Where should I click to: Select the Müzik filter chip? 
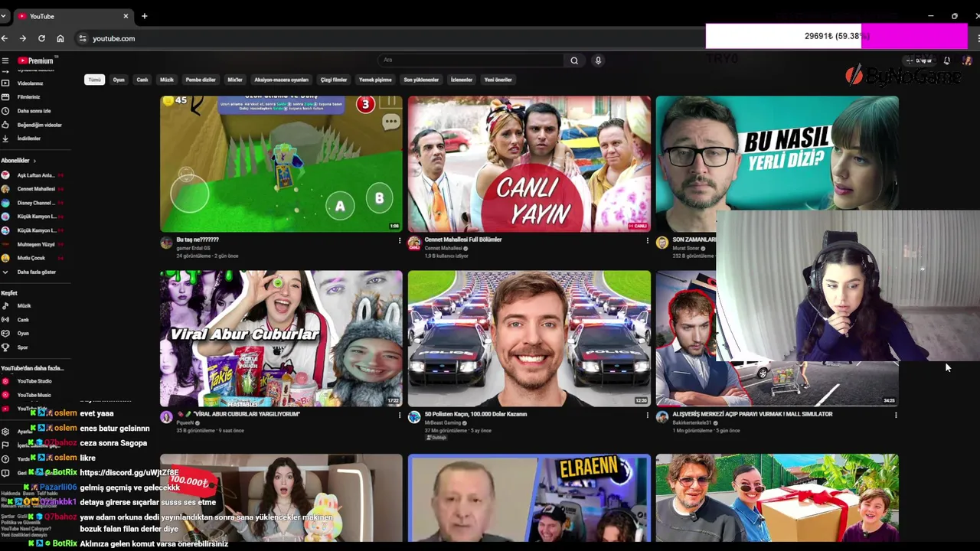coord(167,80)
